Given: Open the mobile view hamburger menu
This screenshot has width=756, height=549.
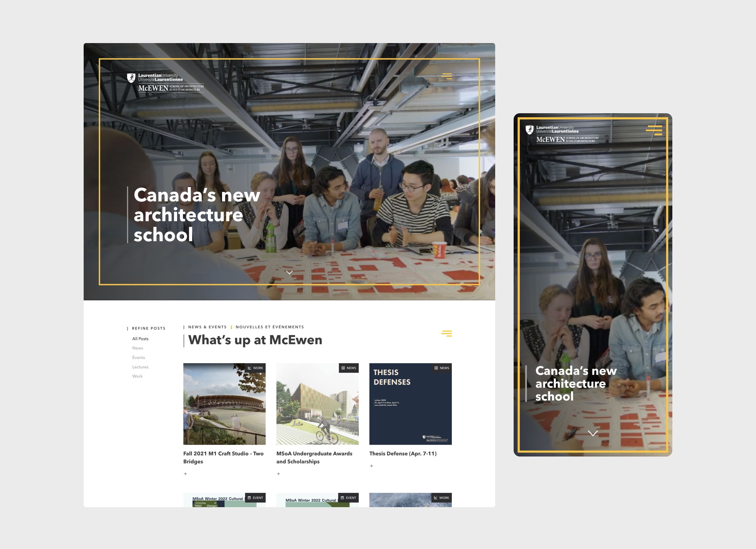Looking at the screenshot, I should pyautogui.click(x=654, y=130).
